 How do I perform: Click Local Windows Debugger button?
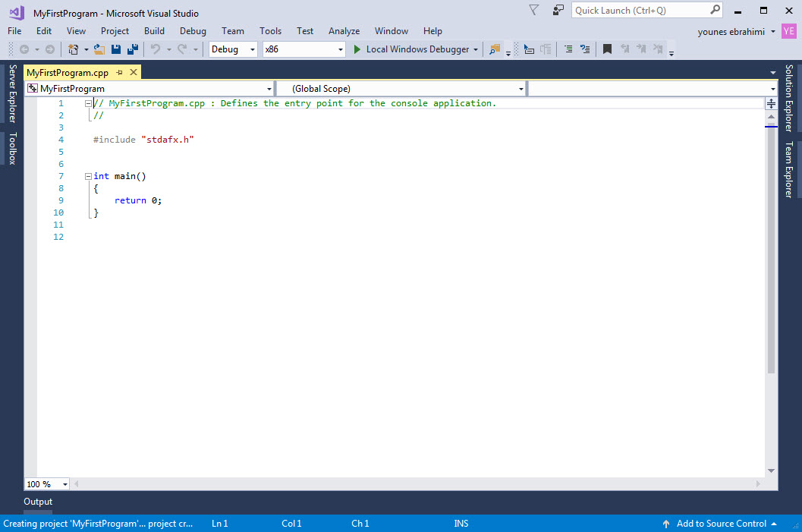(410, 49)
